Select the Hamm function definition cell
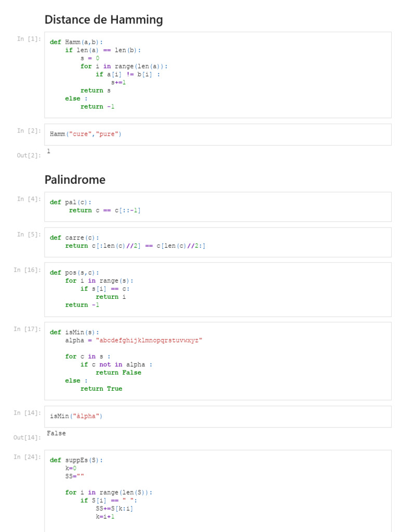Viewport: 399px width, 532px height. click(x=218, y=74)
